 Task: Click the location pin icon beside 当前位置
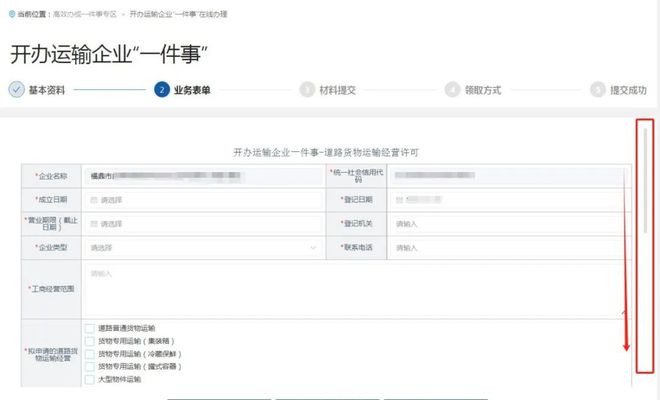12,14
